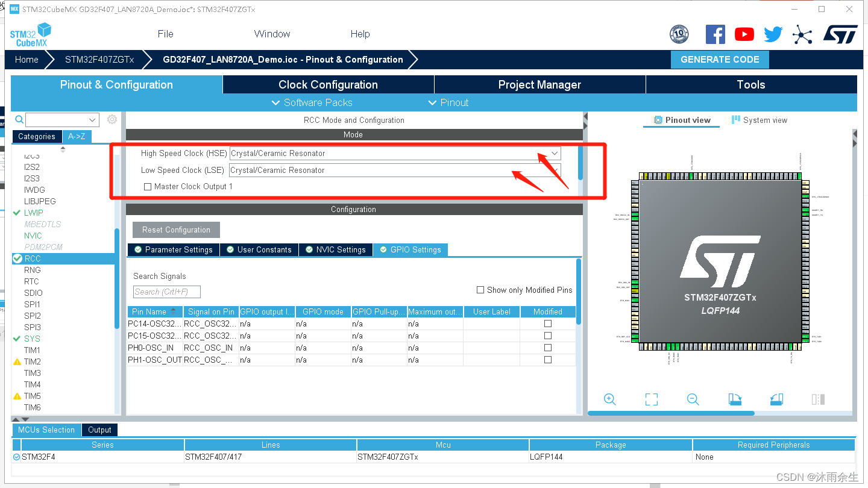The width and height of the screenshot is (868, 488).
Task: Select SDIO in the peripheral list
Action: [33, 293]
